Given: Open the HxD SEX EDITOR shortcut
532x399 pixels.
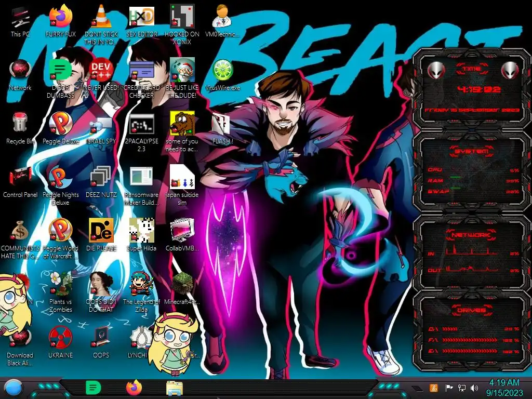Looking at the screenshot, I should tap(142, 16).
